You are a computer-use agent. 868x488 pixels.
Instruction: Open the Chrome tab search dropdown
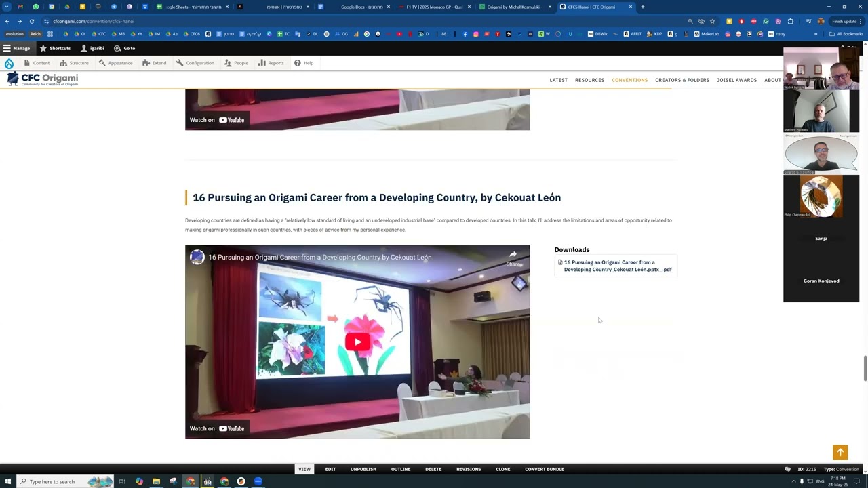(7, 7)
